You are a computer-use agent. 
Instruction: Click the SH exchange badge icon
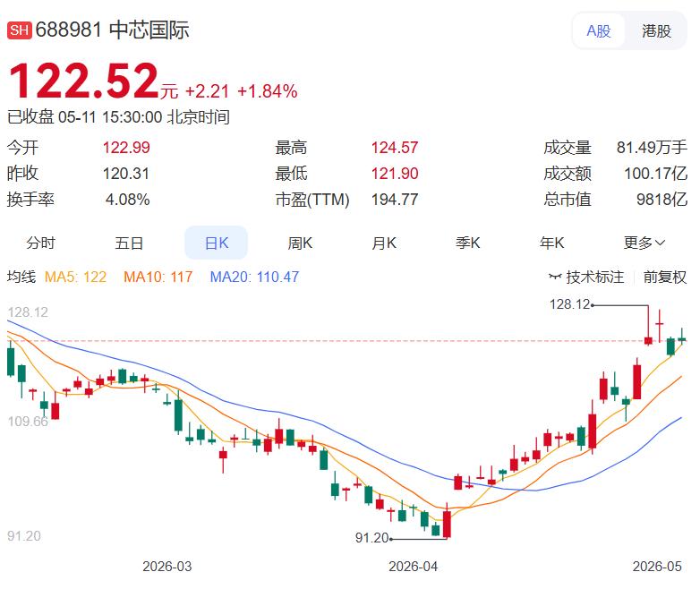[x=19, y=30]
